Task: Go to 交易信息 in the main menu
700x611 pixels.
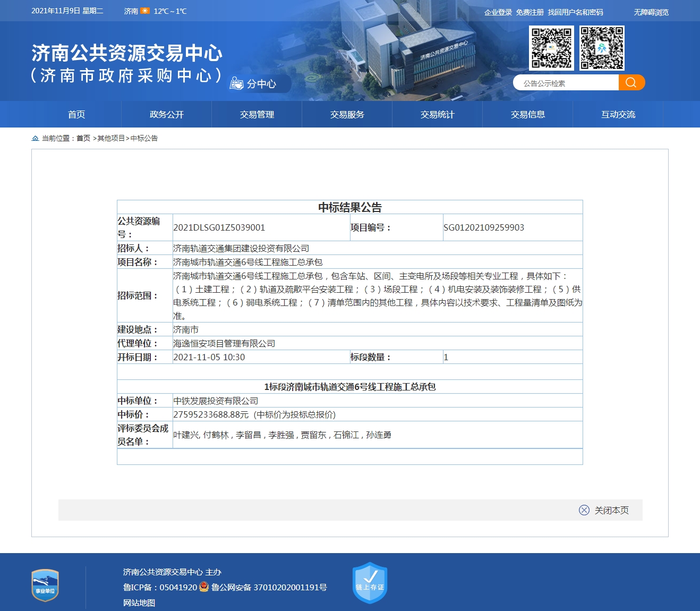Action: pyautogui.click(x=528, y=114)
